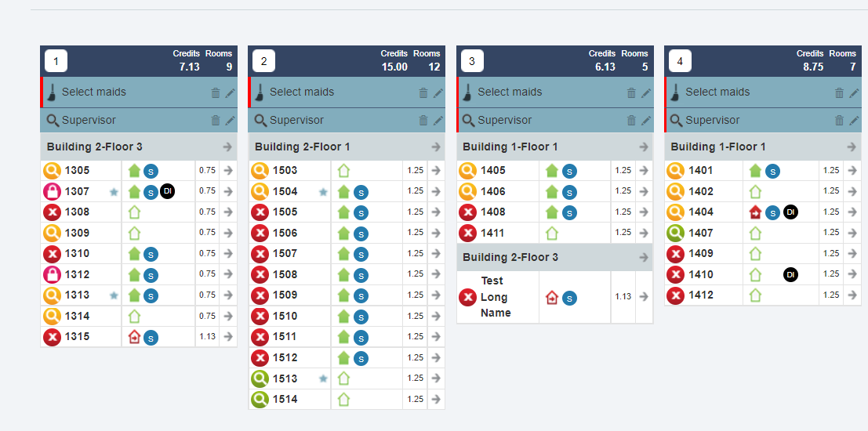
Task: Expand Building 2-Floor 3 arrow in section 1
Action: [x=227, y=147]
